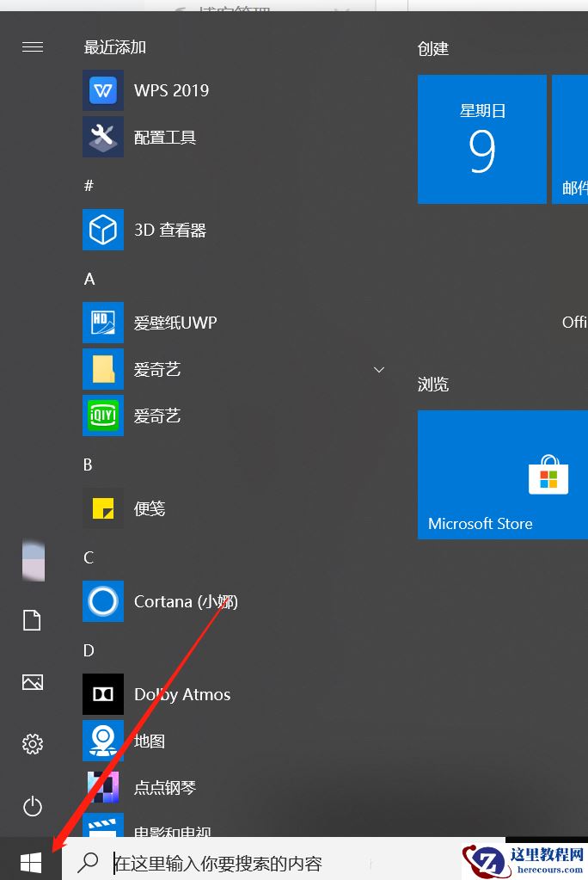Image resolution: width=588 pixels, height=880 pixels.
Task: Open the Documents sidebar icon
Action: (x=32, y=620)
